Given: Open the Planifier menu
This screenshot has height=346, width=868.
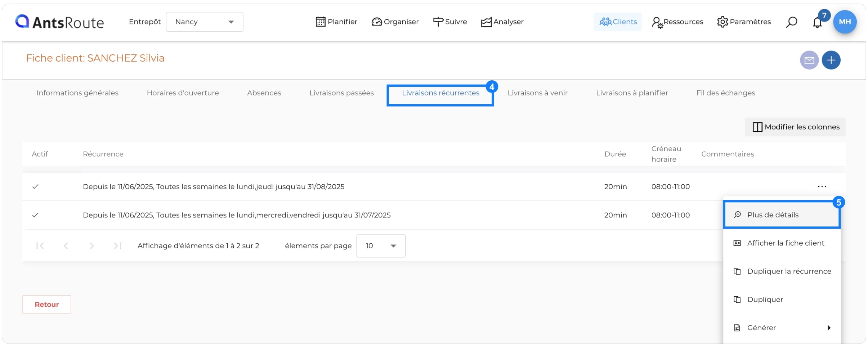Looking at the screenshot, I should (336, 22).
